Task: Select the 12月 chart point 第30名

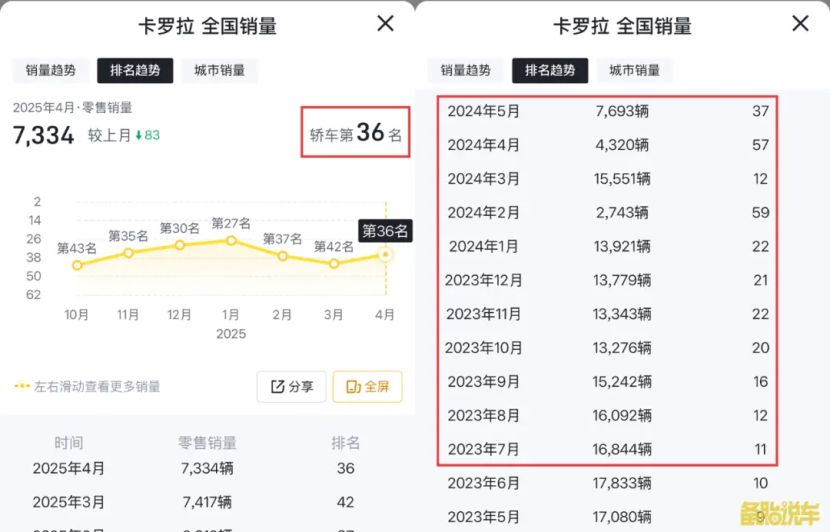Action: 180,245
